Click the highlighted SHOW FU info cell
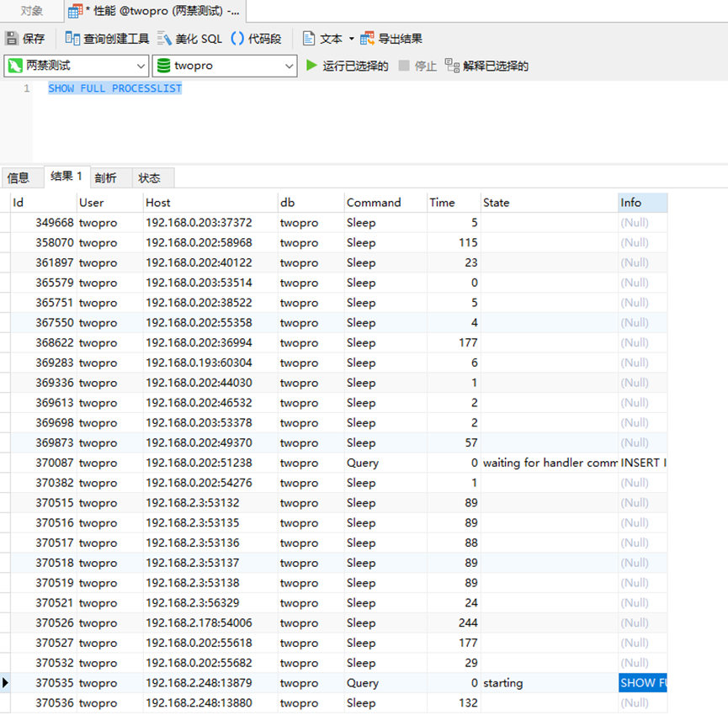The width and height of the screenshot is (728, 715). coord(643,683)
